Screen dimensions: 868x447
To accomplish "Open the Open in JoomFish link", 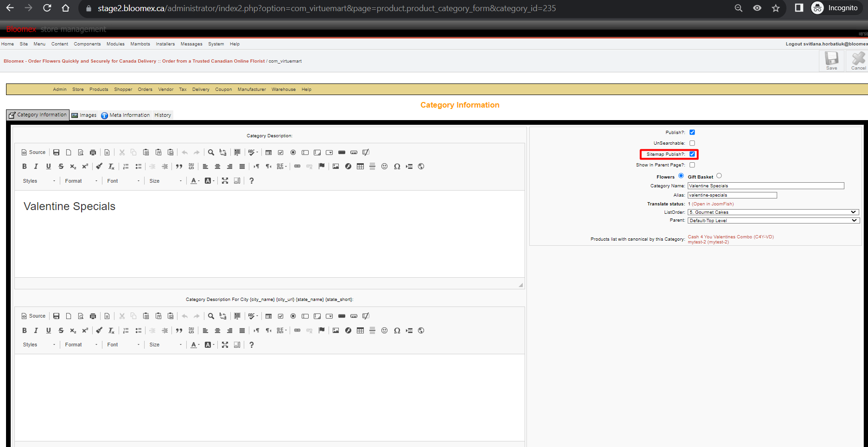I will (713, 204).
